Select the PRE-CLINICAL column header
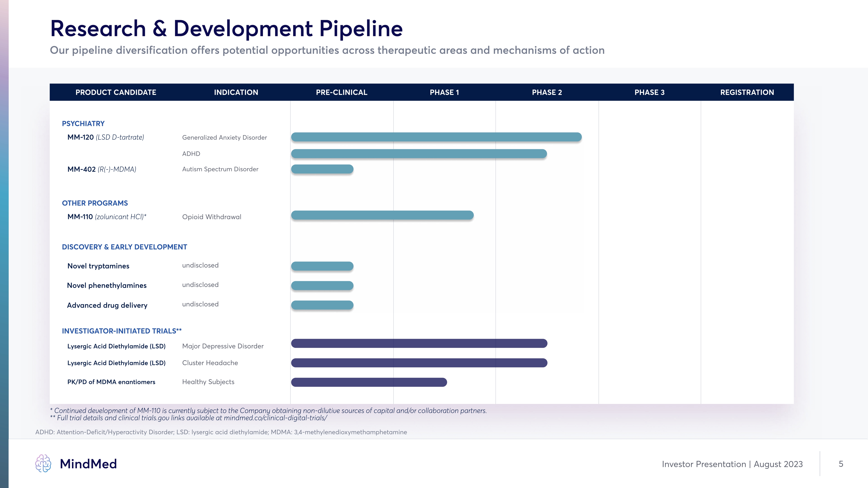 (341, 92)
